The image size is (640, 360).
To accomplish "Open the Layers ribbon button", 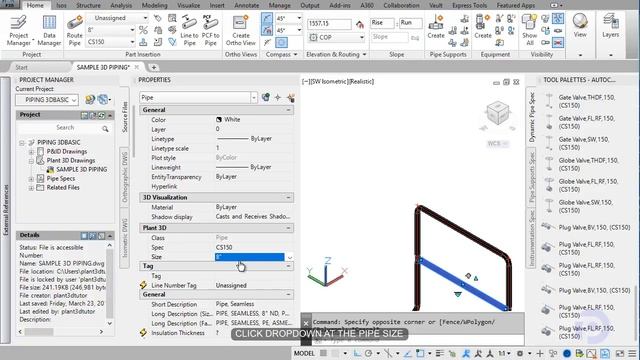I will click(x=611, y=25).
